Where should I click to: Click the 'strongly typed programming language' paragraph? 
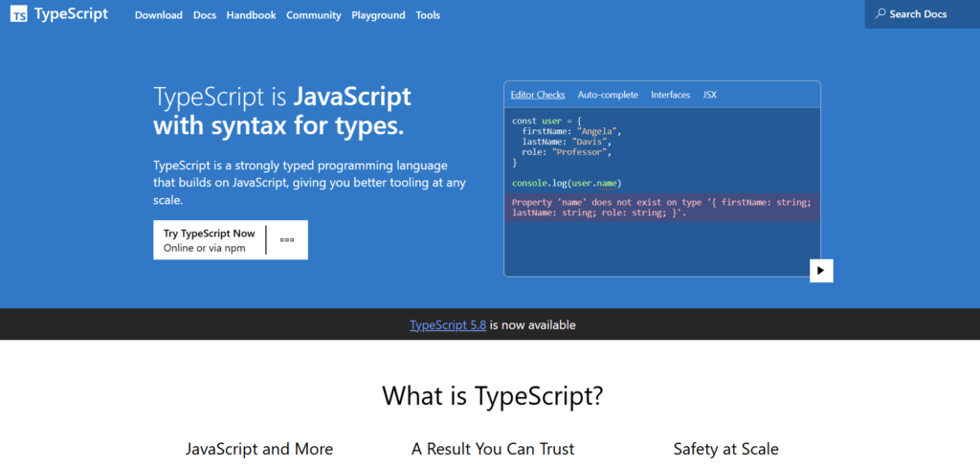click(309, 183)
